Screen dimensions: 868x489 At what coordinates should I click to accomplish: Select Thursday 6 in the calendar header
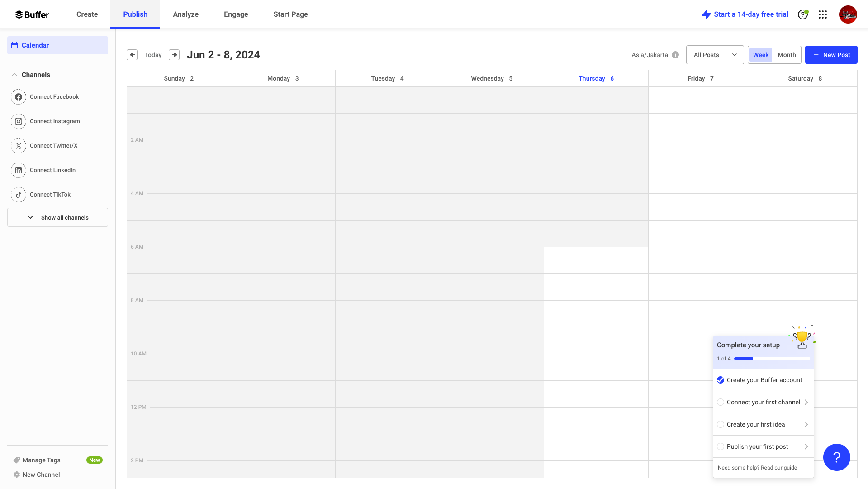tap(596, 78)
